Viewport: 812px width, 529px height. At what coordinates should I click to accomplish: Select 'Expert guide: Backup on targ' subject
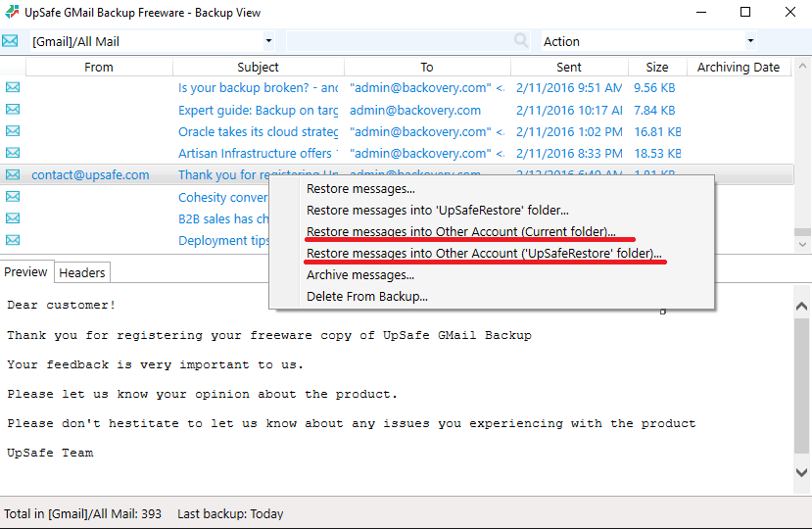point(258,110)
